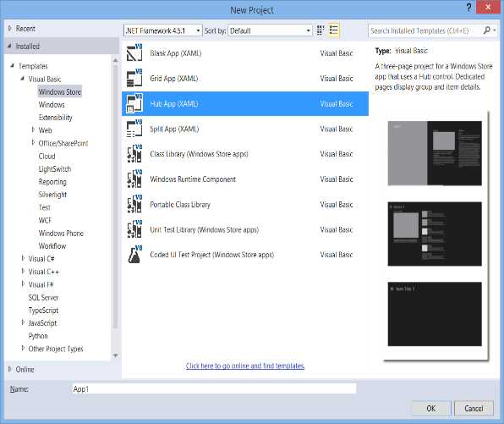Select the Extensibility category
The height and width of the screenshot is (424, 504).
tap(55, 118)
